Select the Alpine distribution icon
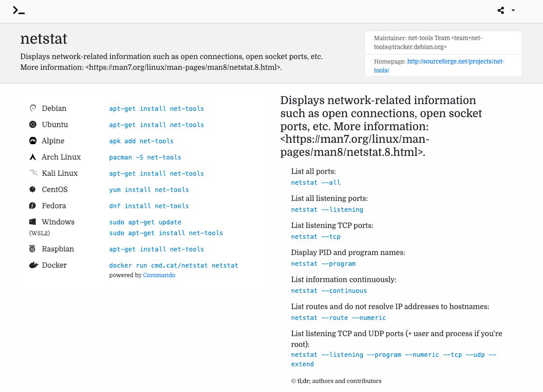This screenshot has height=392, width=543. click(32, 141)
